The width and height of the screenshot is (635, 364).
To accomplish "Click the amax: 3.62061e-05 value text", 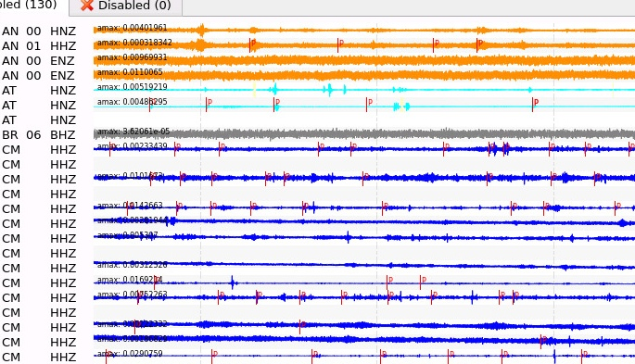I will 133,132.
